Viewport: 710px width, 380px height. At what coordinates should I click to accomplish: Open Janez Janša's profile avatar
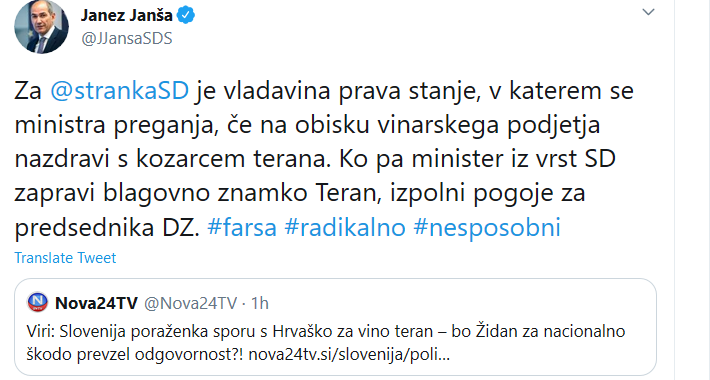click(42, 27)
